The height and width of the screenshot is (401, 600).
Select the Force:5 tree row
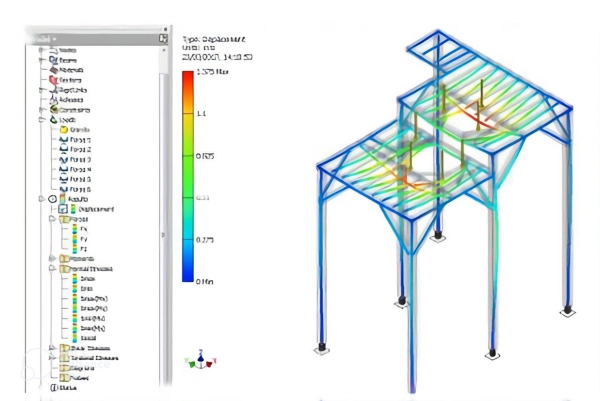point(75,179)
